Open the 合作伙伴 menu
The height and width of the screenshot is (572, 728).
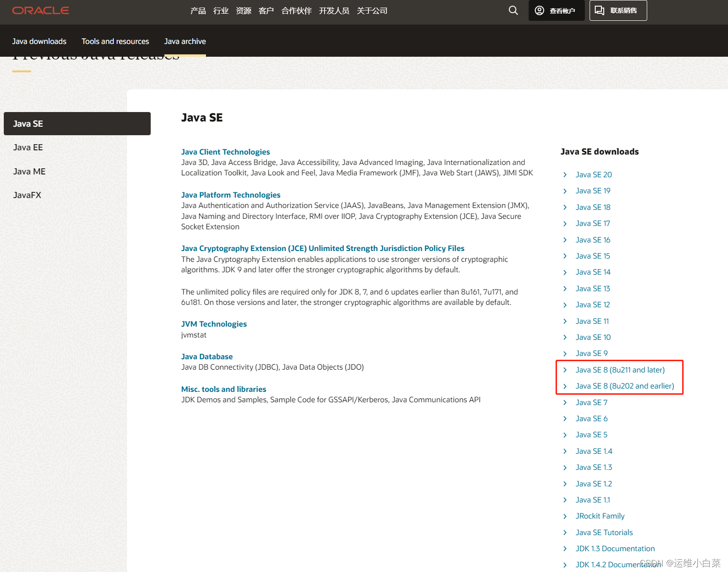point(296,10)
